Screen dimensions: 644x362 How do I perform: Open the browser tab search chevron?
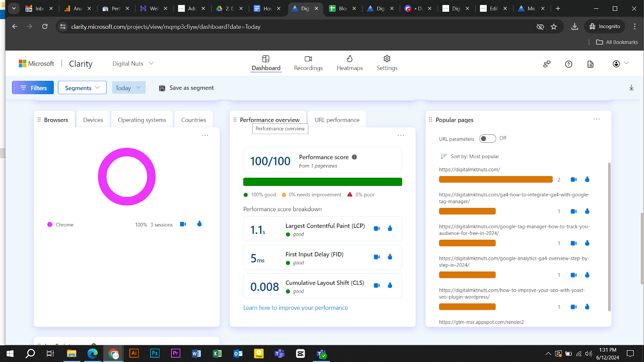click(14, 8)
